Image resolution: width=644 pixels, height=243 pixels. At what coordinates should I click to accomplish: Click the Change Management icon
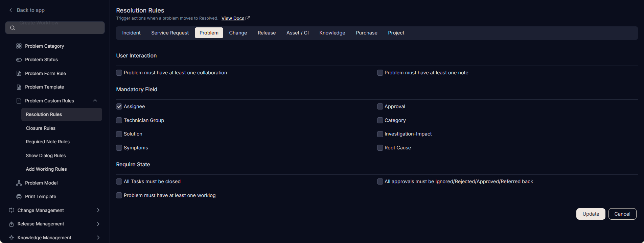click(x=11, y=210)
